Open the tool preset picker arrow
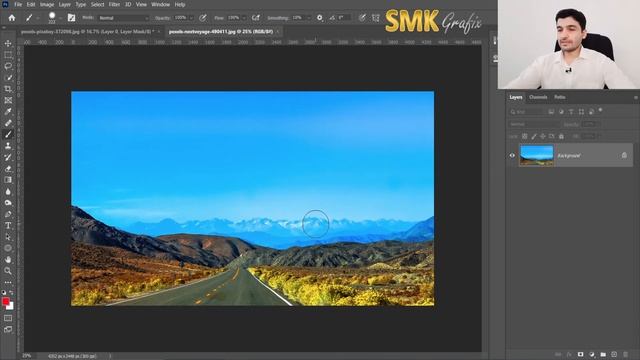 38,18
